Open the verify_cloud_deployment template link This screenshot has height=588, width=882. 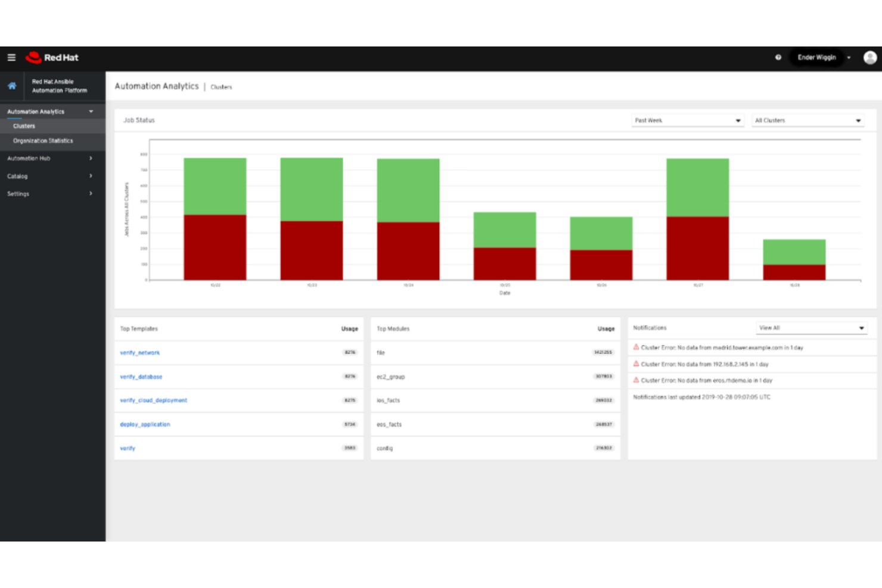pos(154,400)
